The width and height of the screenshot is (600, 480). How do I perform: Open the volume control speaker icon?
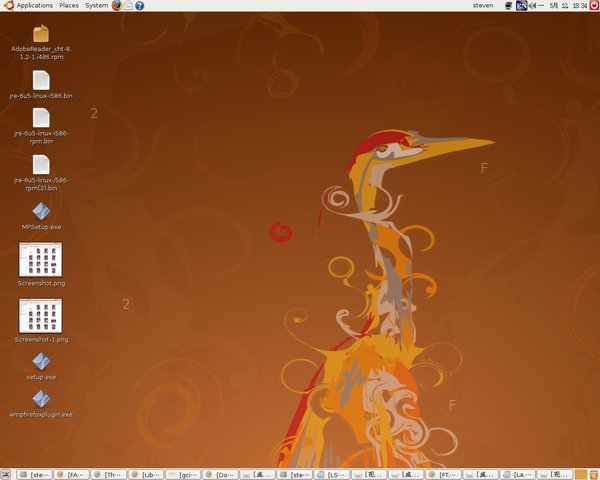coord(532,5)
